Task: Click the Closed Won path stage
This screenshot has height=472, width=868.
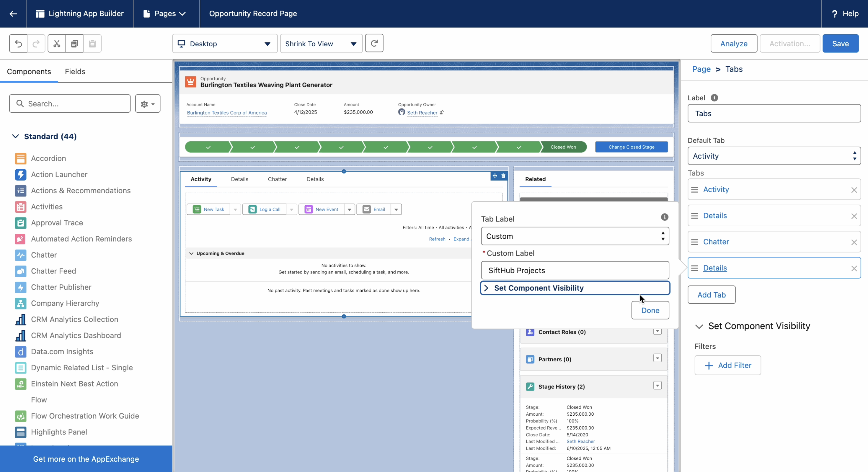Action: 563,147
